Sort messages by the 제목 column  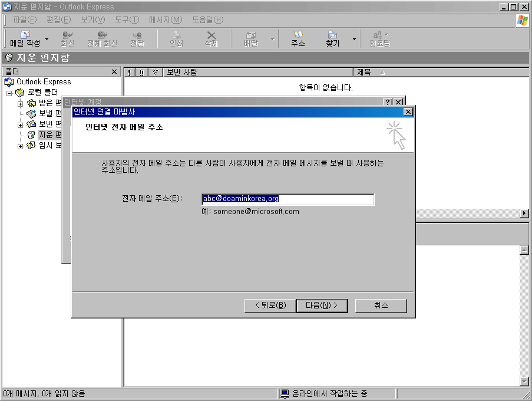click(x=441, y=73)
